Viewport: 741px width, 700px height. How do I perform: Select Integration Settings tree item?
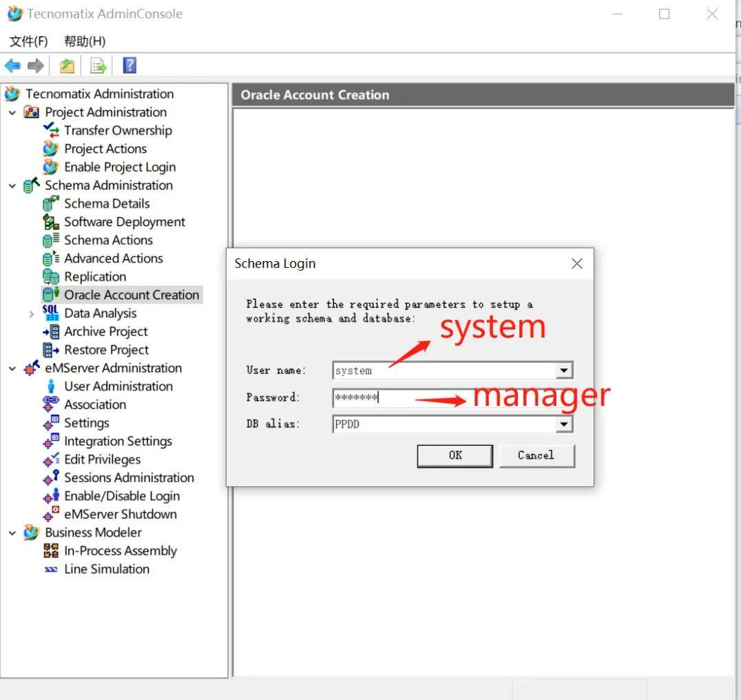118,441
